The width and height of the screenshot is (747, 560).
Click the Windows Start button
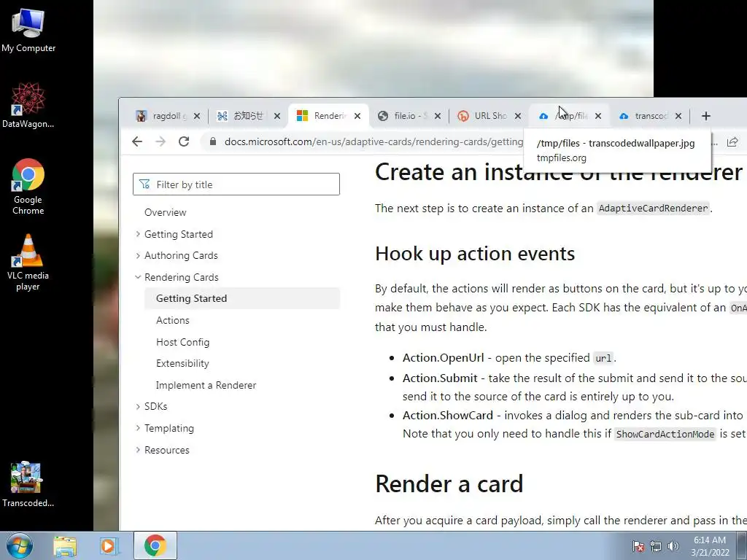click(x=20, y=545)
